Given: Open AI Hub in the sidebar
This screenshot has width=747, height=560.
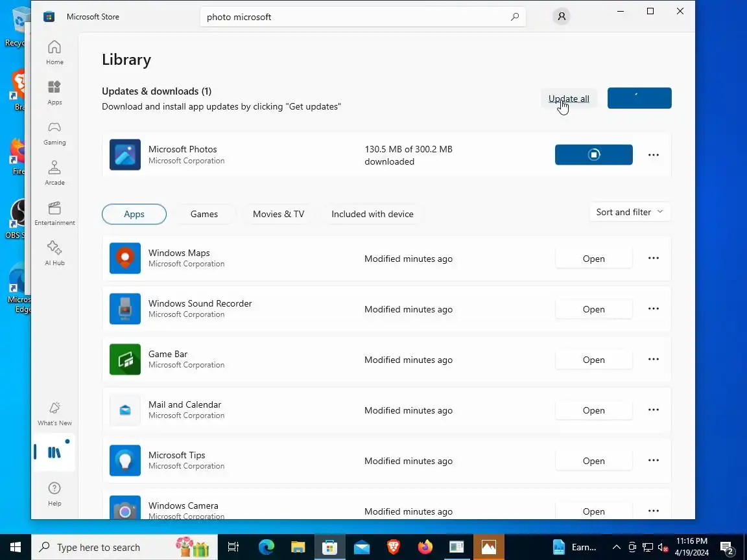Looking at the screenshot, I should (54, 253).
